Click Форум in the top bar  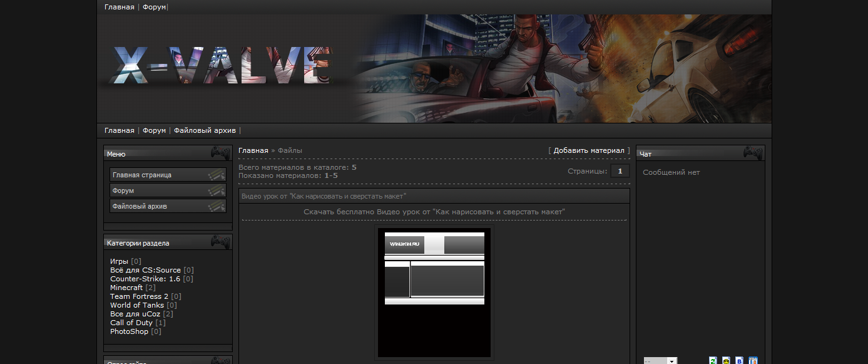pos(154,7)
